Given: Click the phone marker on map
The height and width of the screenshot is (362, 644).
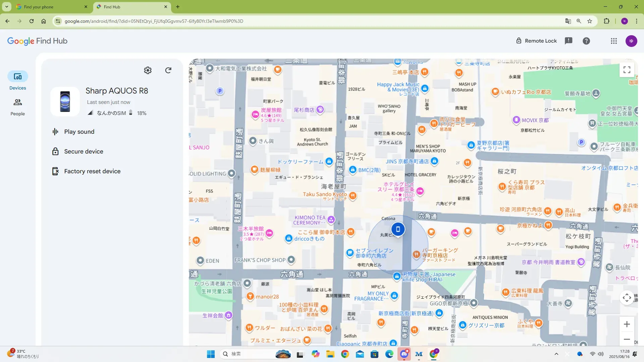Looking at the screenshot, I should click(x=398, y=229).
